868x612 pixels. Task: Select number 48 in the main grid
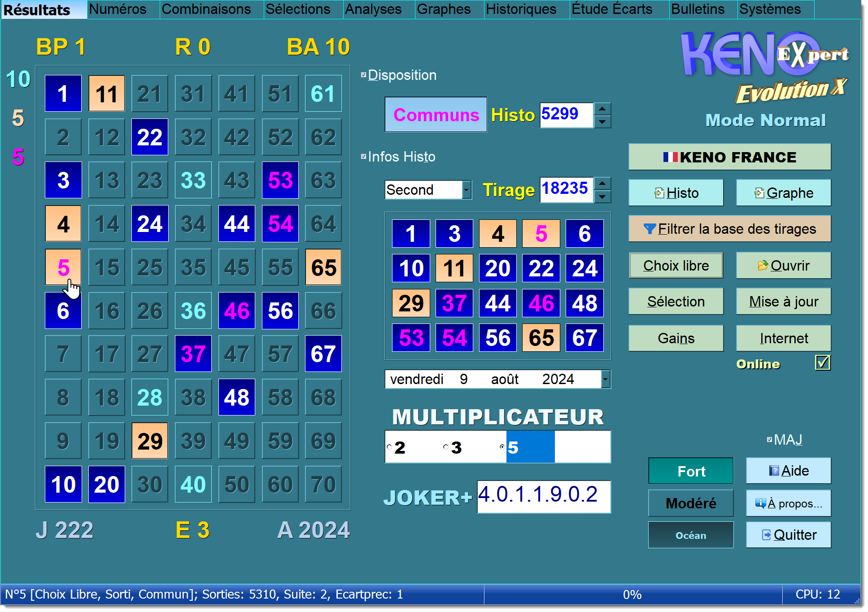pos(237,397)
